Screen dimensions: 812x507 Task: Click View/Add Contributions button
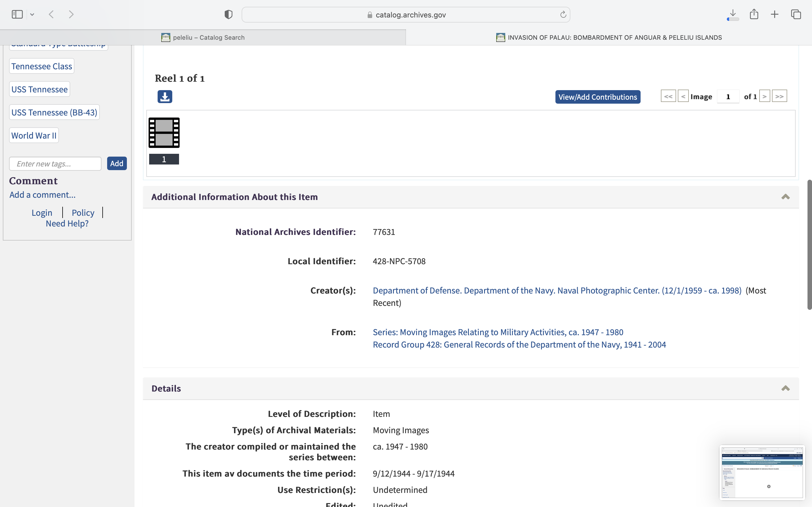point(598,97)
